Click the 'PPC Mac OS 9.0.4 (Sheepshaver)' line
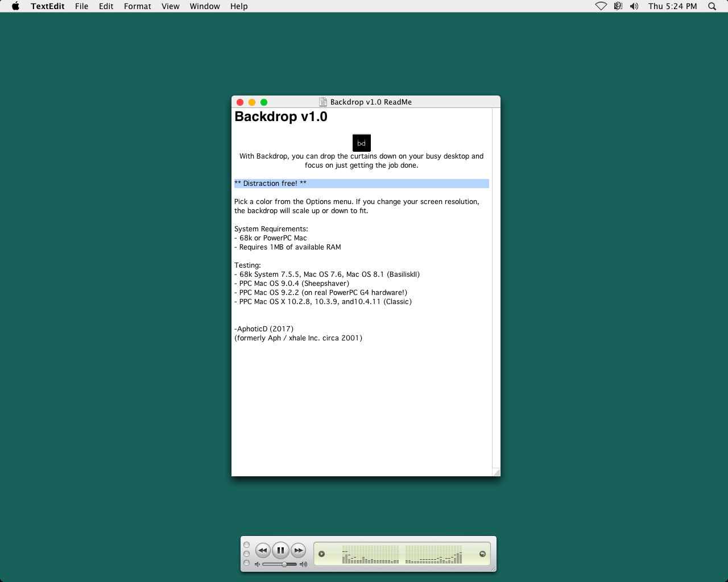Image resolution: width=728 pixels, height=582 pixels. [x=292, y=284]
